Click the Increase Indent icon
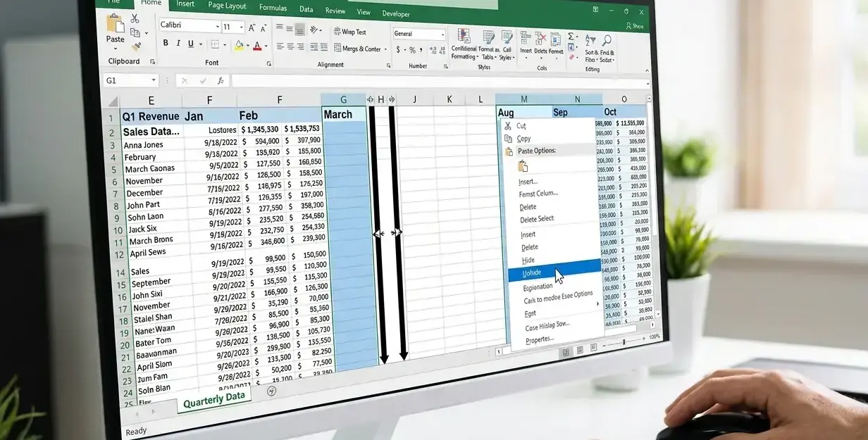Viewport: 868px width, 440px height. [x=325, y=46]
